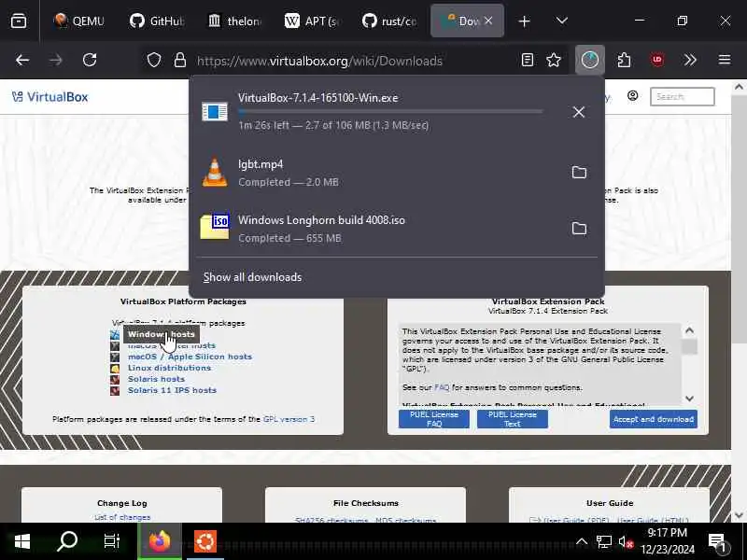Open the notification center icon
The width and height of the screenshot is (747, 560).
pyautogui.click(x=717, y=542)
